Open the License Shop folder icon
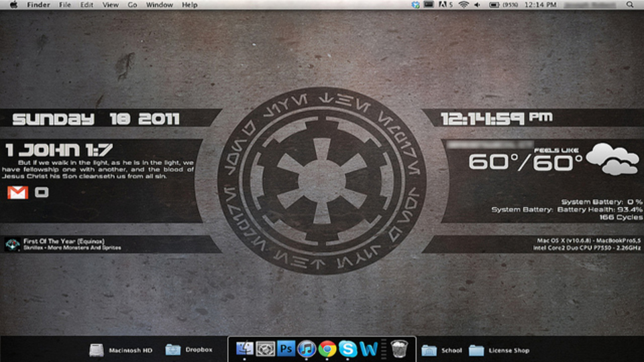Image resolution: width=644 pixels, height=362 pixels. coord(476,350)
